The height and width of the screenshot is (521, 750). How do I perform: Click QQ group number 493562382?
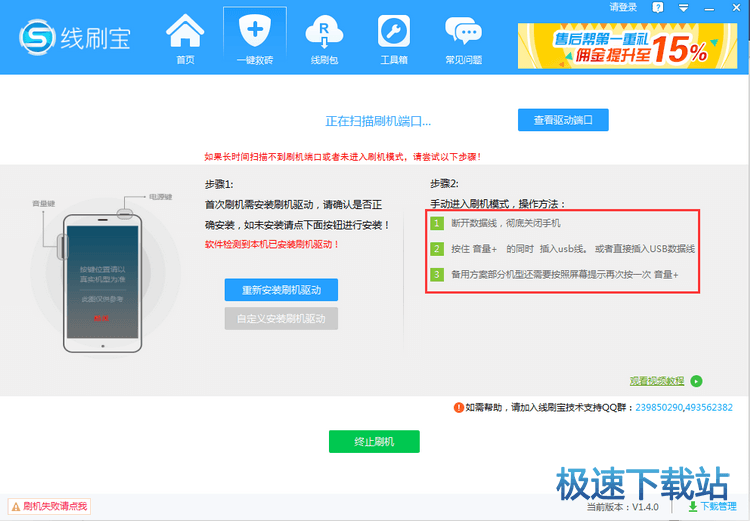711,408
